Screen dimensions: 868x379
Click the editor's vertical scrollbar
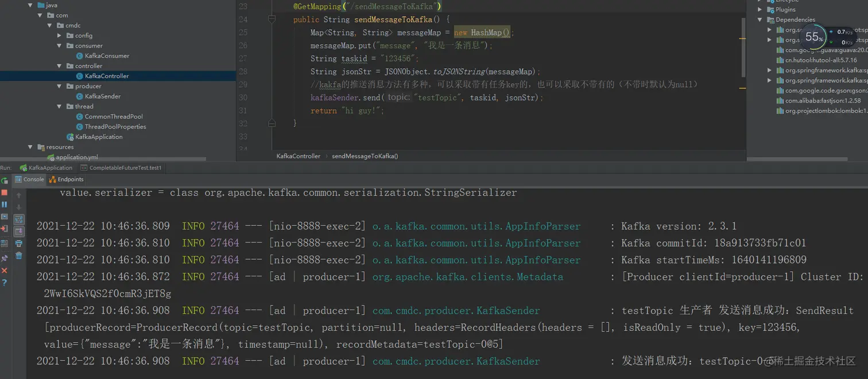[743, 47]
